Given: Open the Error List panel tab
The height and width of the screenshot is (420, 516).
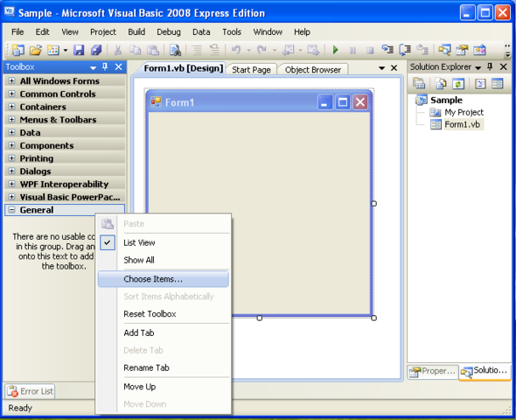Looking at the screenshot, I should [x=30, y=391].
